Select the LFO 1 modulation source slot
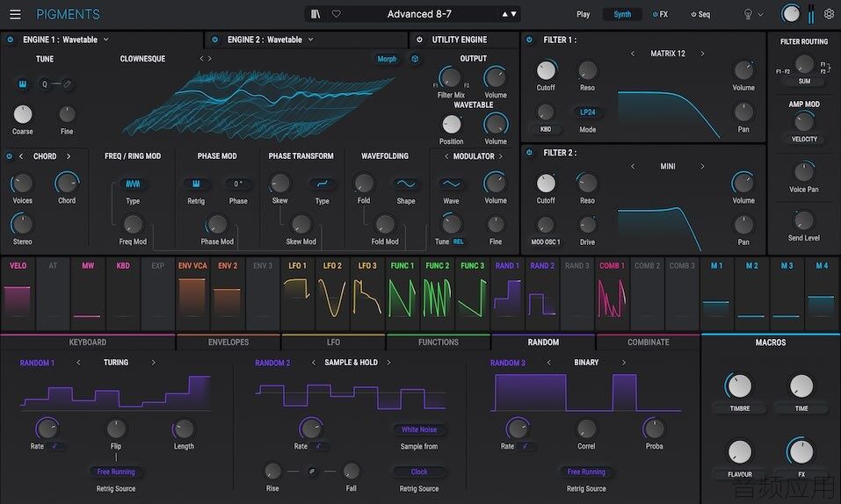 (x=298, y=293)
